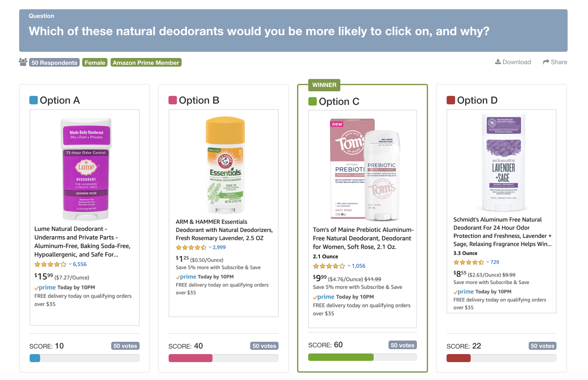
Task: Click the star rating of Schmidt's deodorant
Action: click(x=468, y=262)
